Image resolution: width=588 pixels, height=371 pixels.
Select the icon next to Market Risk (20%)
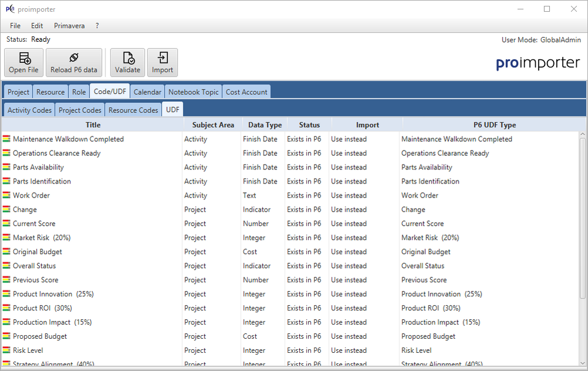6,238
